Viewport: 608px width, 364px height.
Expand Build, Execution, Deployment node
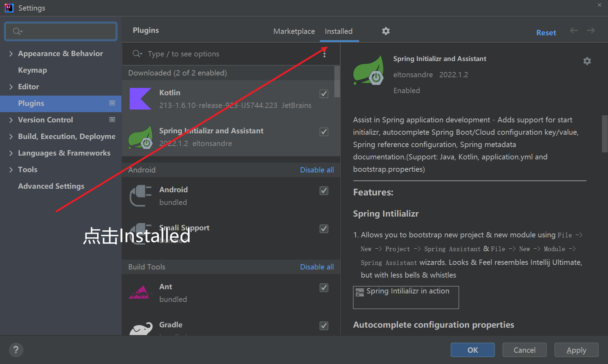point(11,136)
